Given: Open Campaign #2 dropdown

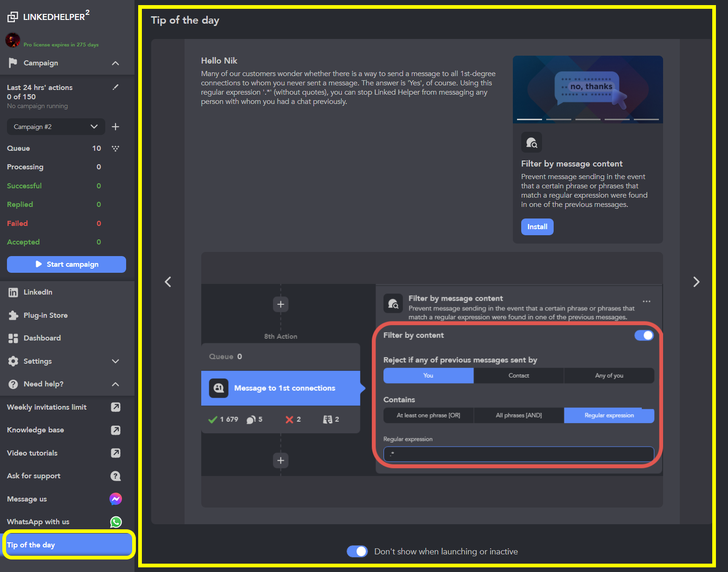Looking at the screenshot, I should [x=56, y=127].
